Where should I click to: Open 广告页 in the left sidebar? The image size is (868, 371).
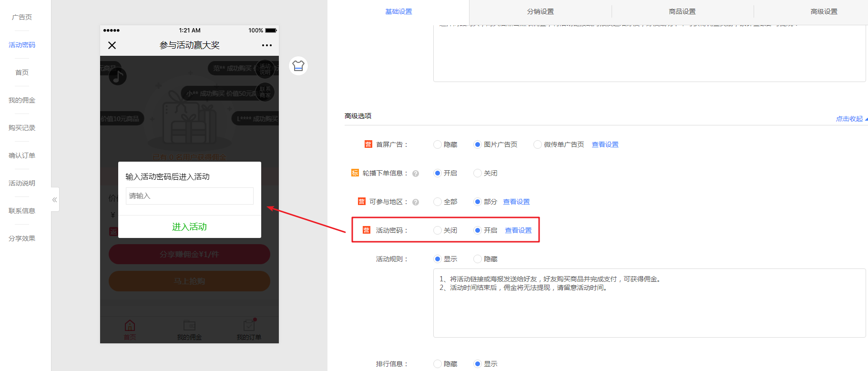(22, 17)
